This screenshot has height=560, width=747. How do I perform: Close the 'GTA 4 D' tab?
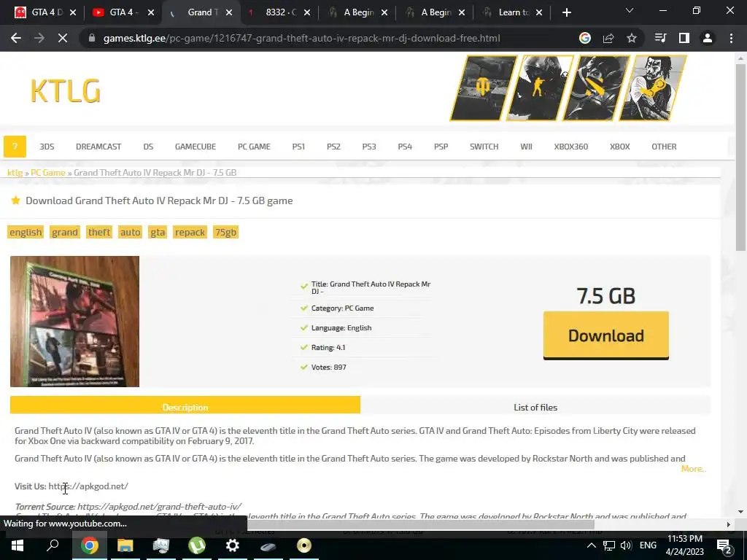[x=73, y=12]
